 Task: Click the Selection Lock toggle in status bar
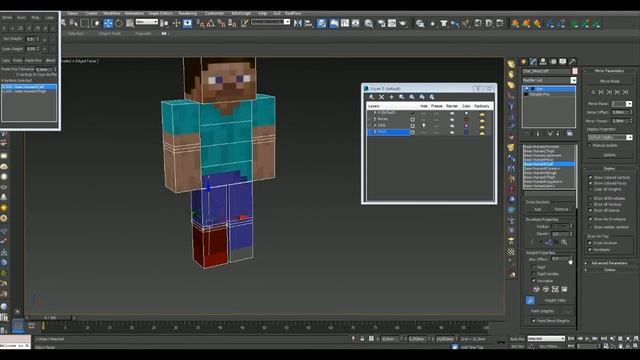[x=362, y=339]
